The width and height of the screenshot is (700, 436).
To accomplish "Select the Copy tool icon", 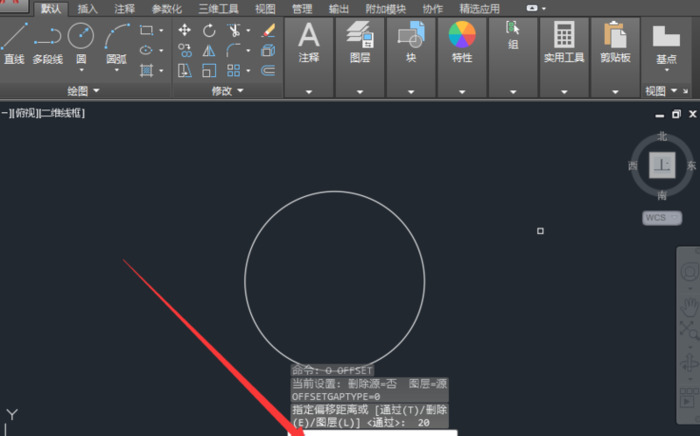I will [185, 50].
